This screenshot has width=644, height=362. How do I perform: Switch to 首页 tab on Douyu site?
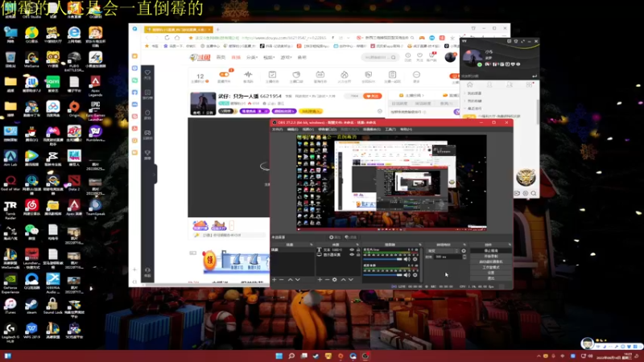[221, 57]
